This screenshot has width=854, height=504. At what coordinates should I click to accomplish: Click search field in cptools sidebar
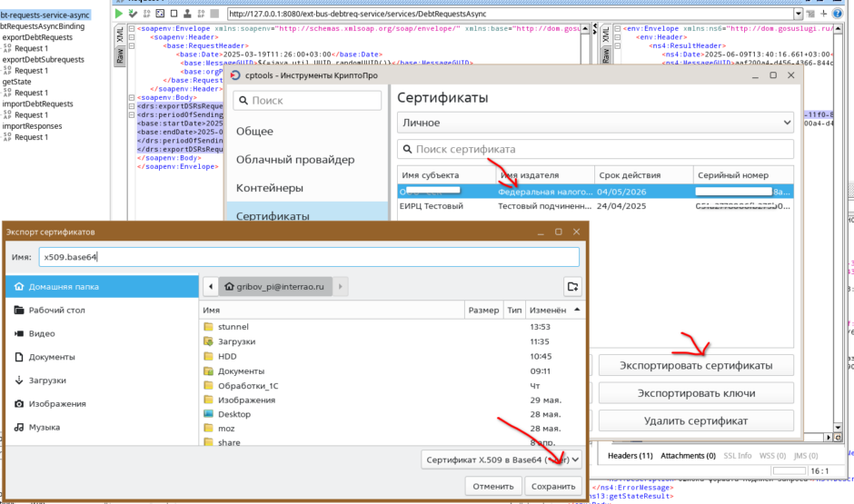[x=307, y=100]
